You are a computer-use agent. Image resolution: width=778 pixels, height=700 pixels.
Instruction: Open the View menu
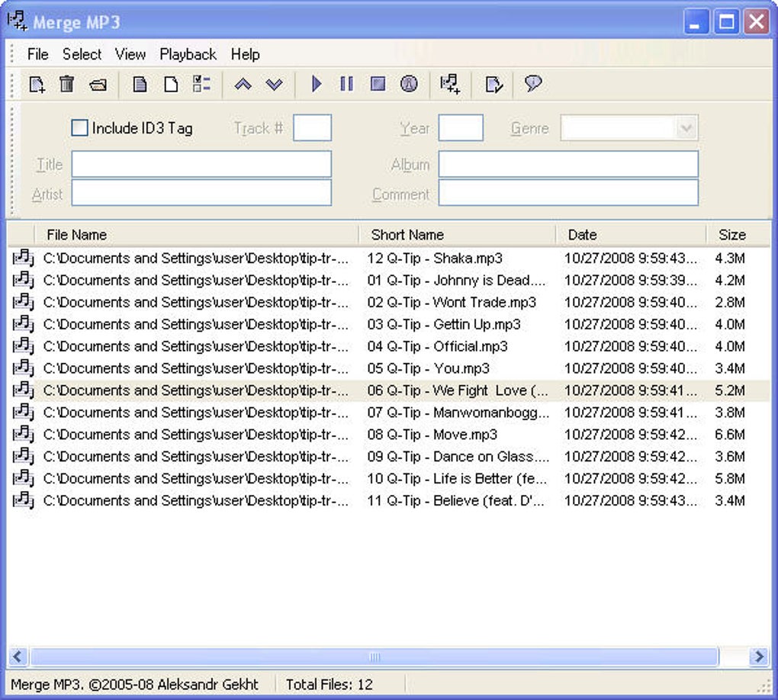[130, 54]
